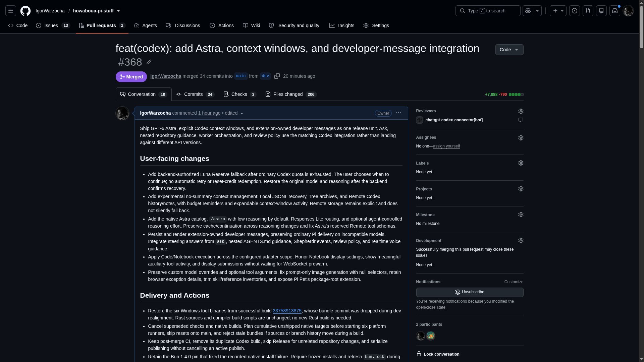The width and height of the screenshot is (644, 362).
Task: Open the Actions tab
Action: (x=222, y=25)
